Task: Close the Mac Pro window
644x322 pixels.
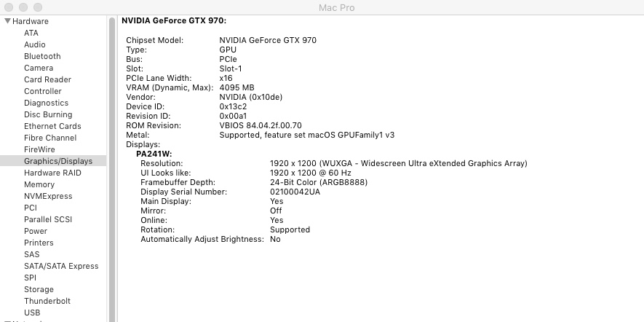Action: click(x=9, y=7)
